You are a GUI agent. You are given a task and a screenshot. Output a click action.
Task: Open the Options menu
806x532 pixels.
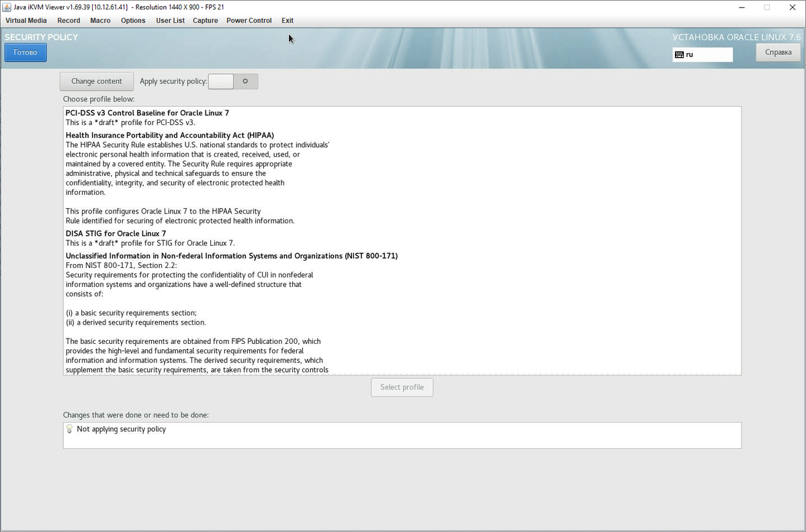[133, 20]
